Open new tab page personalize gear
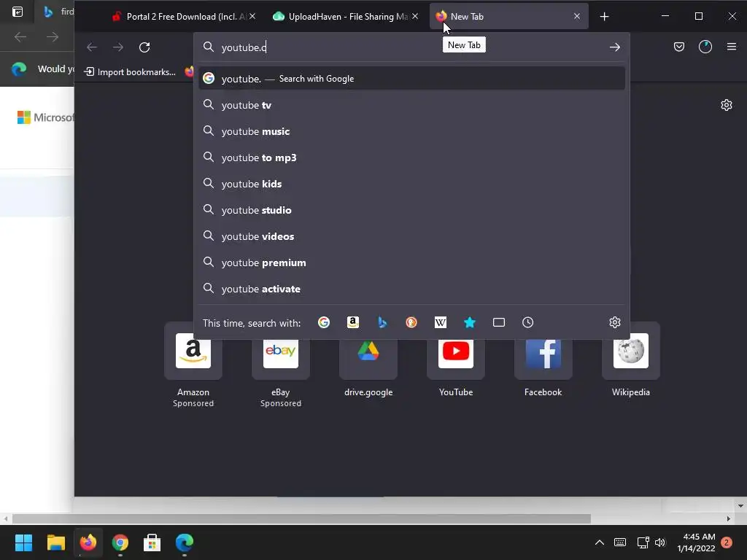This screenshot has height=560, width=747. [726, 105]
